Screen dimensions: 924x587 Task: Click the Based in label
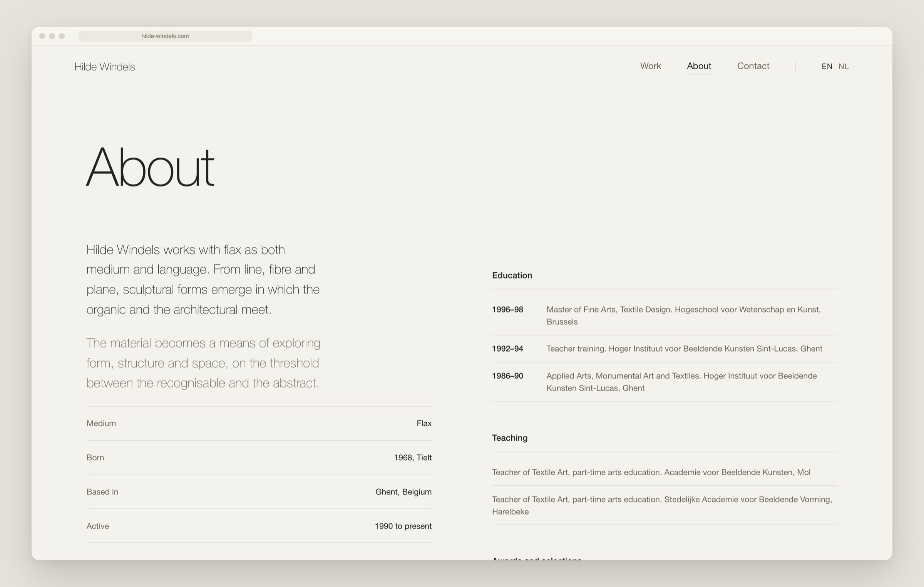102,491
